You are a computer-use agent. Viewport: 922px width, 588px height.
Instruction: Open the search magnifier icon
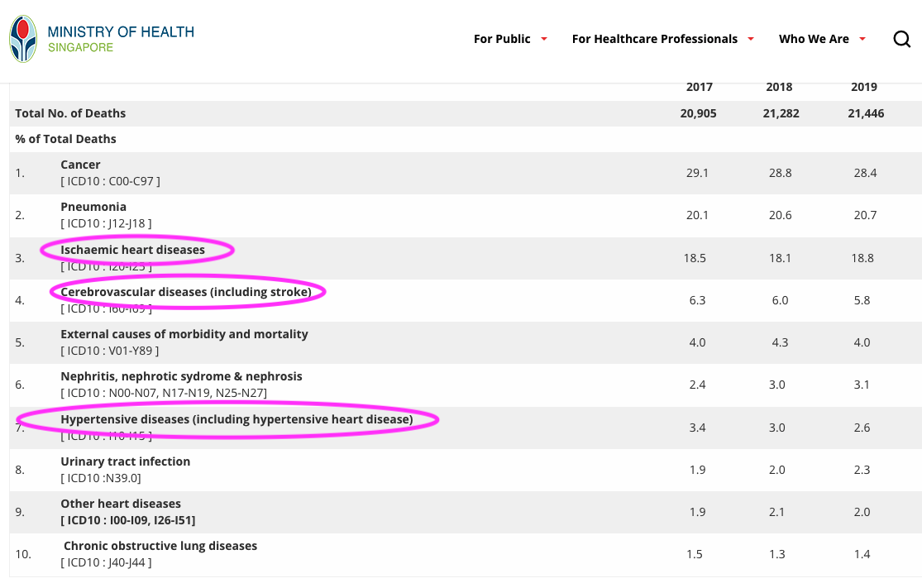902,39
